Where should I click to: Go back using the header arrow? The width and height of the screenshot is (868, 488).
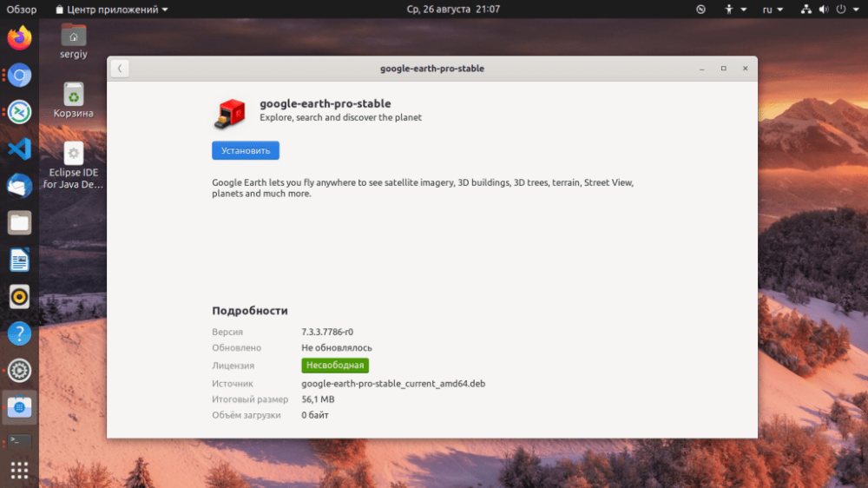120,69
